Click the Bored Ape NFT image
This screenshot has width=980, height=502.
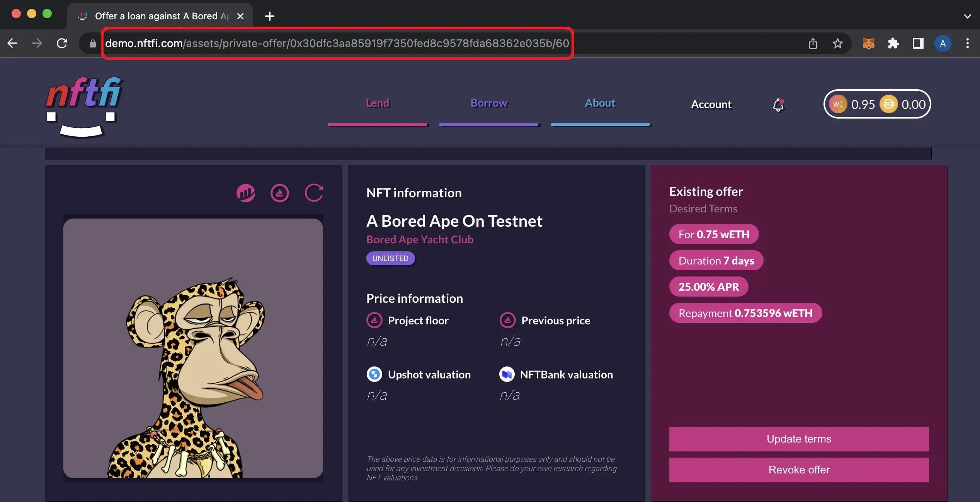click(193, 348)
